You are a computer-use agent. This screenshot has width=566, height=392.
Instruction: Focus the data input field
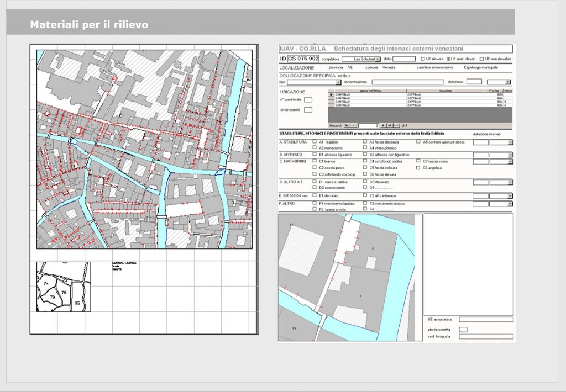click(403, 59)
